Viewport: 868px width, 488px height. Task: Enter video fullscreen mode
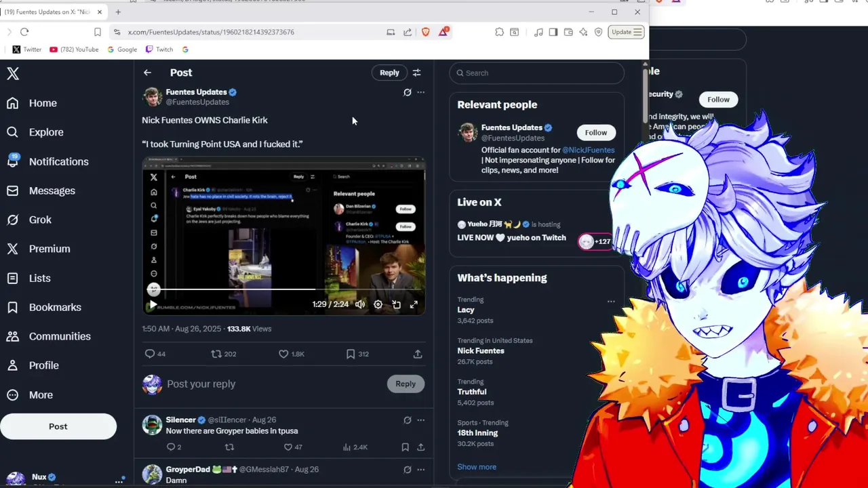click(414, 304)
